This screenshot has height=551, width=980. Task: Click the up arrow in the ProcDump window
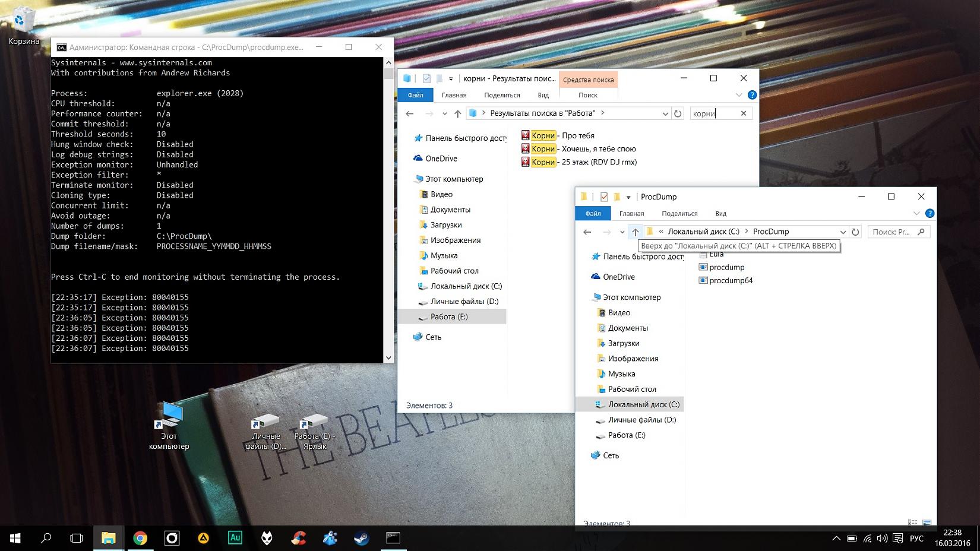pos(636,232)
